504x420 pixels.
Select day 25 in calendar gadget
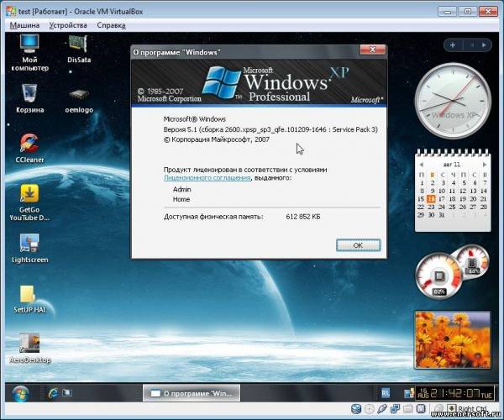click(x=452, y=207)
